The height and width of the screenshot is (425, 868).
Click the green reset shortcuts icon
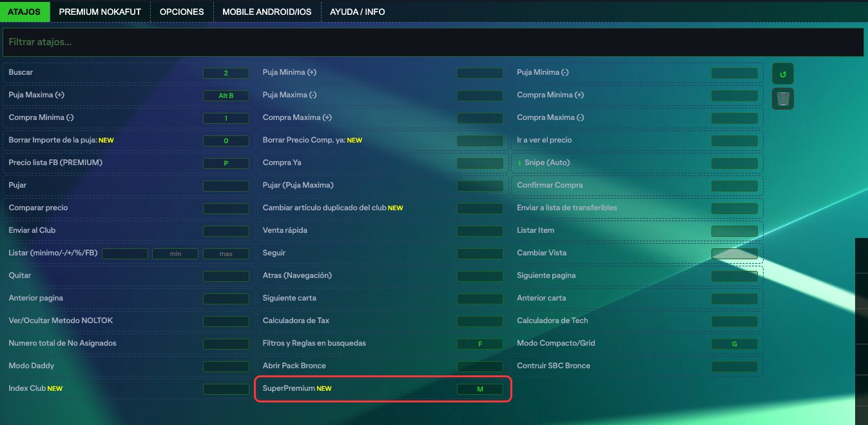[783, 74]
